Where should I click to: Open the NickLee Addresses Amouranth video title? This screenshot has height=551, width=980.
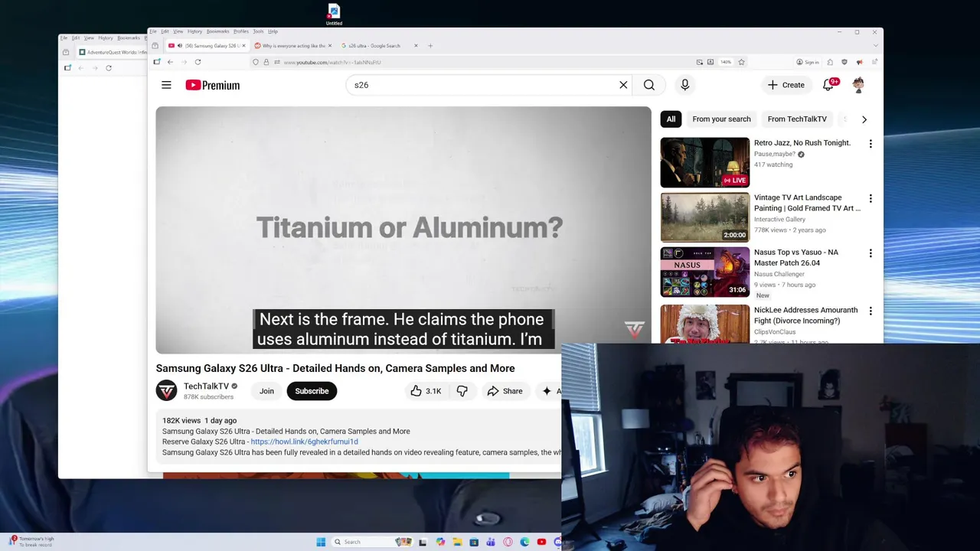[805, 315]
